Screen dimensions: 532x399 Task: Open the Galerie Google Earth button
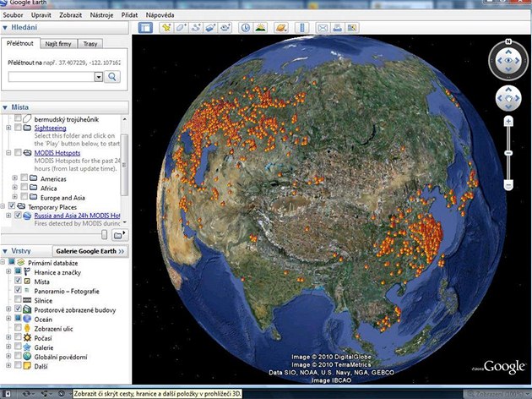[x=90, y=251]
